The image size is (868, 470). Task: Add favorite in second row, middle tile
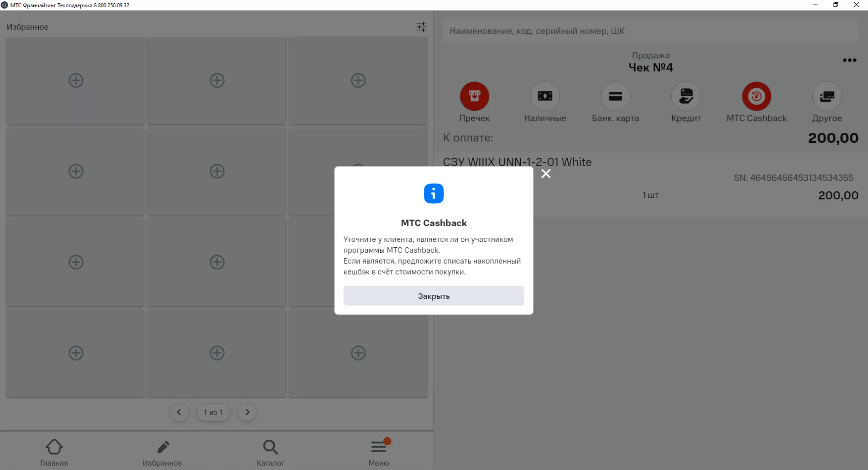217,171
